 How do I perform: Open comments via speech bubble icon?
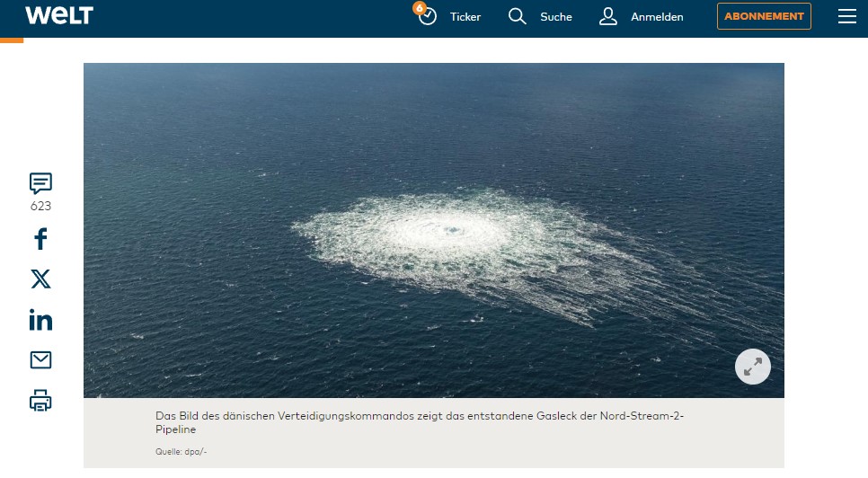[x=40, y=183]
